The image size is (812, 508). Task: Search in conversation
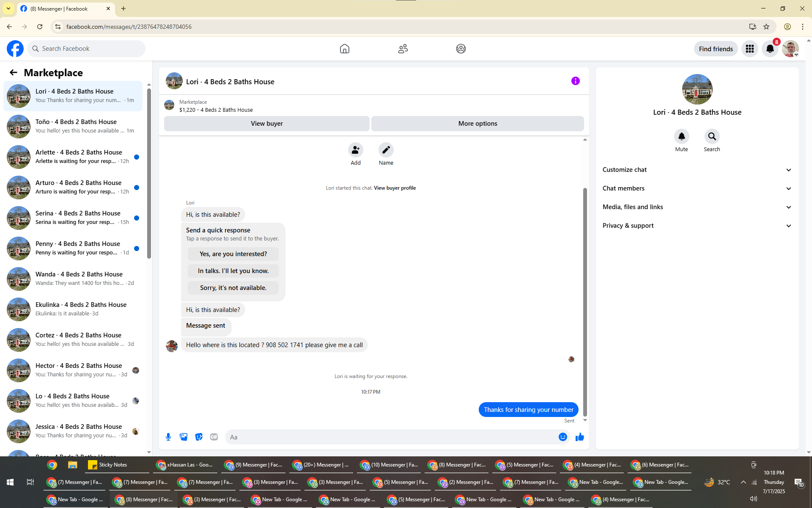tap(712, 136)
